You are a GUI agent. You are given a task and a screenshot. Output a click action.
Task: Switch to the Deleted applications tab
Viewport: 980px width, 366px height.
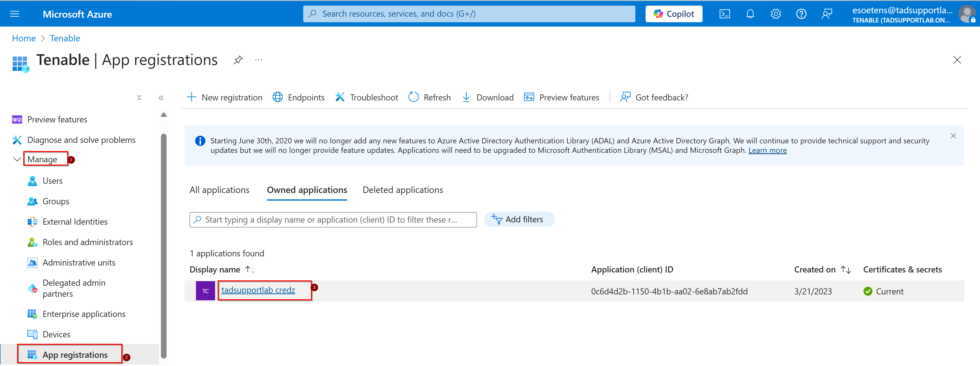point(403,190)
